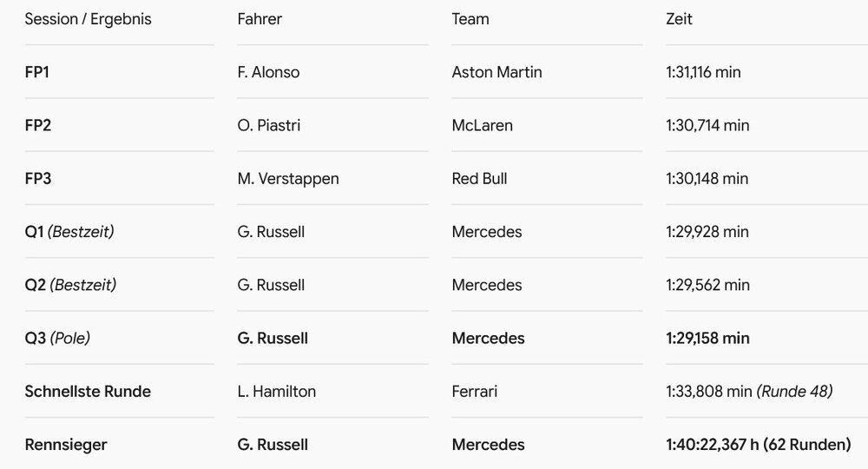Click the bold 1:29,158 min pole time
This screenshot has width=868, height=469.
(708, 338)
